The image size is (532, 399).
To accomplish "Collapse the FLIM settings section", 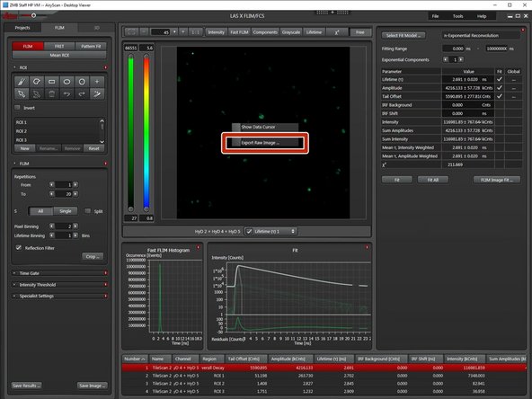I will click(15, 164).
